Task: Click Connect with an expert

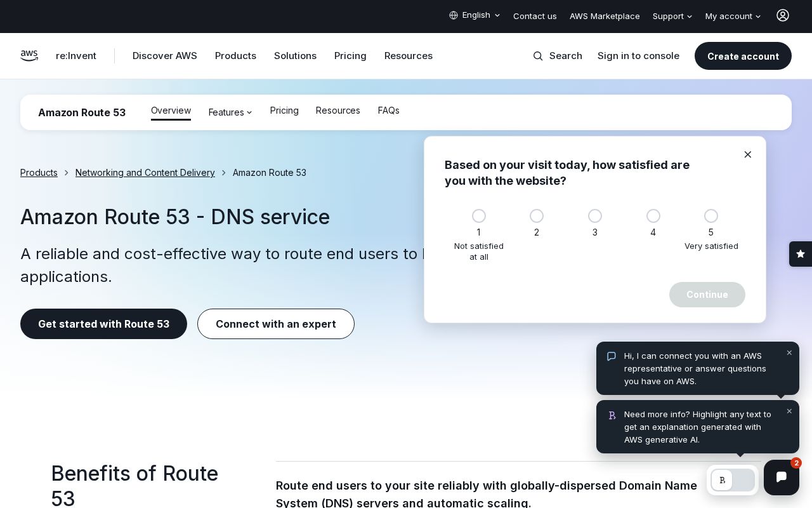Action: [x=276, y=324]
